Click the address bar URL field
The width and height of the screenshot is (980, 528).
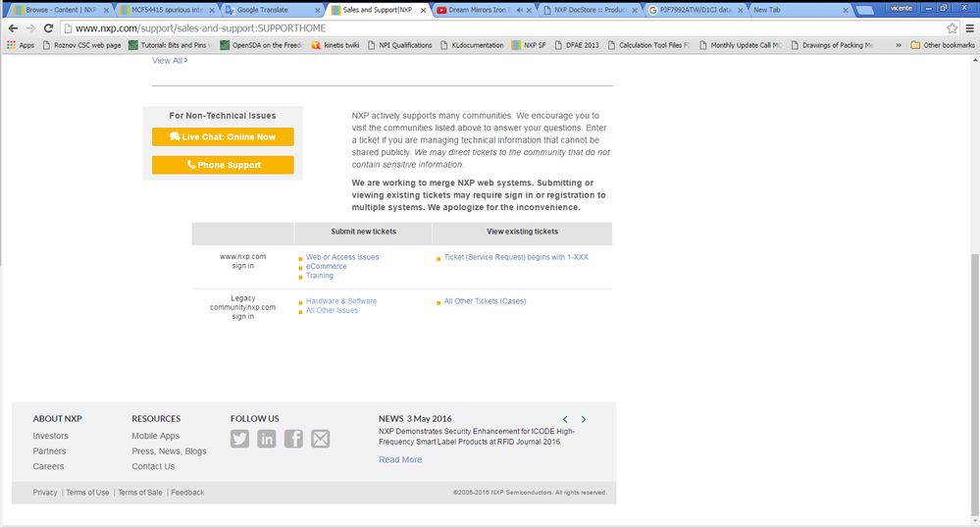tap(503, 28)
